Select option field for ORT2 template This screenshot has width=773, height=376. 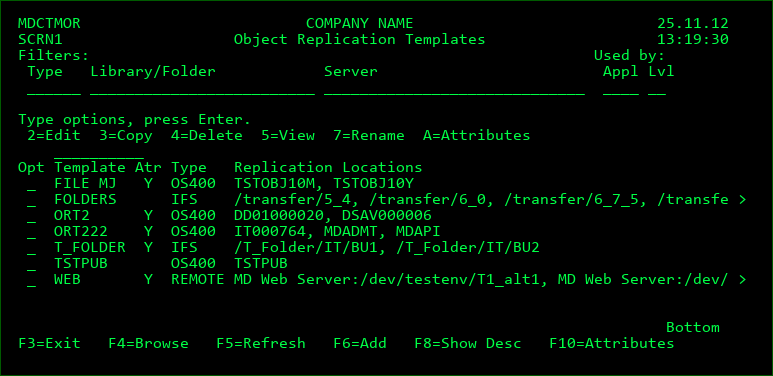[32, 216]
